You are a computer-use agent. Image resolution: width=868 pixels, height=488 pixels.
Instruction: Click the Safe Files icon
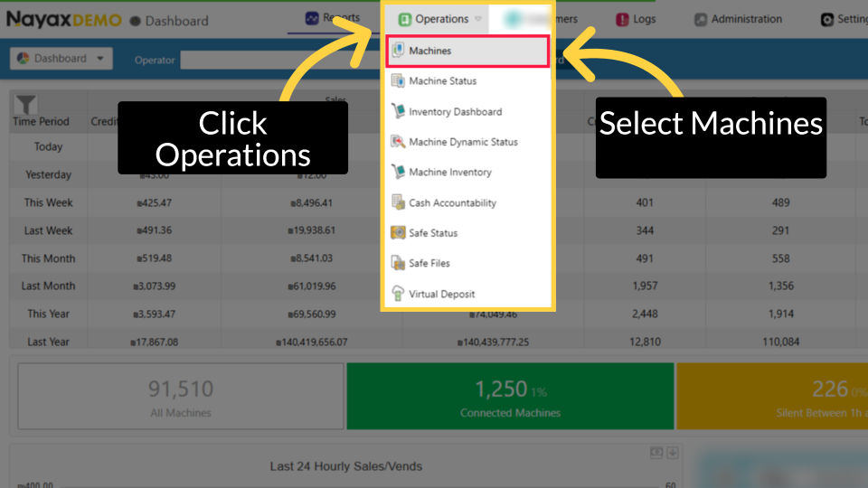point(398,263)
